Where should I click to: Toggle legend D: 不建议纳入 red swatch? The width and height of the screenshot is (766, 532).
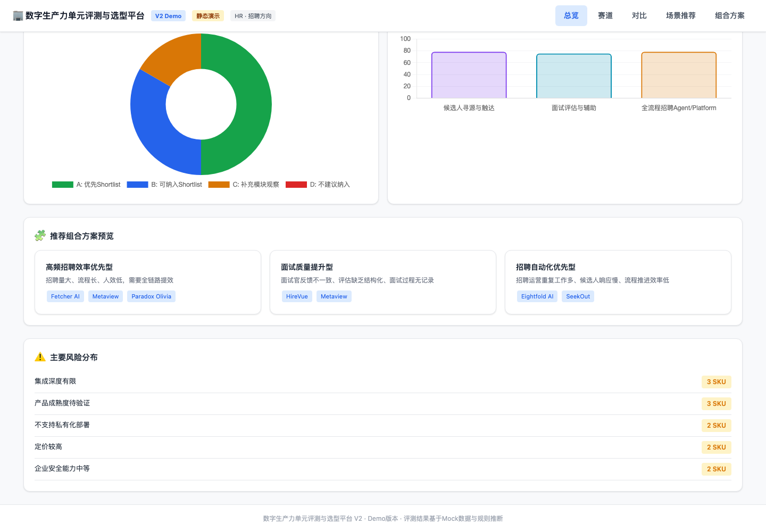(x=296, y=185)
